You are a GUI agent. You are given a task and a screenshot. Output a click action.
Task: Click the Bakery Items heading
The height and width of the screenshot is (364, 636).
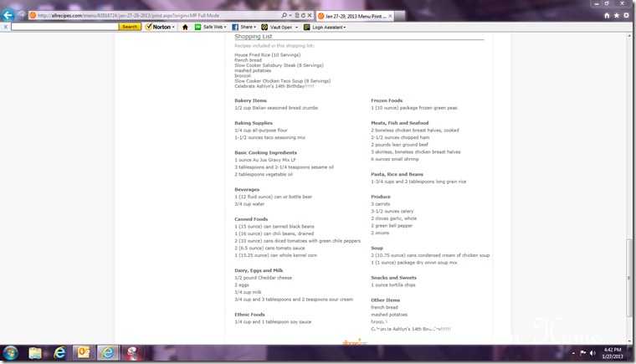click(250, 100)
